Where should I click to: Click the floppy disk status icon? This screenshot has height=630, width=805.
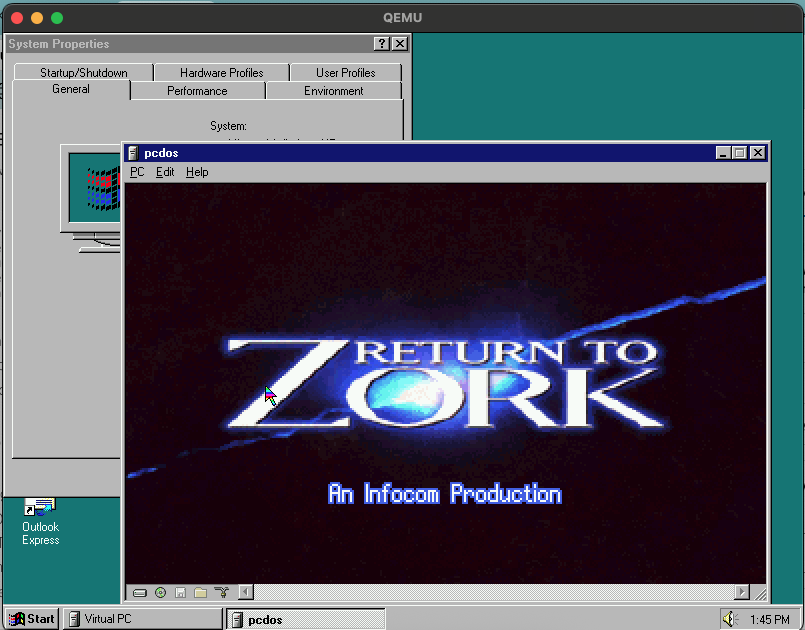tap(180, 592)
